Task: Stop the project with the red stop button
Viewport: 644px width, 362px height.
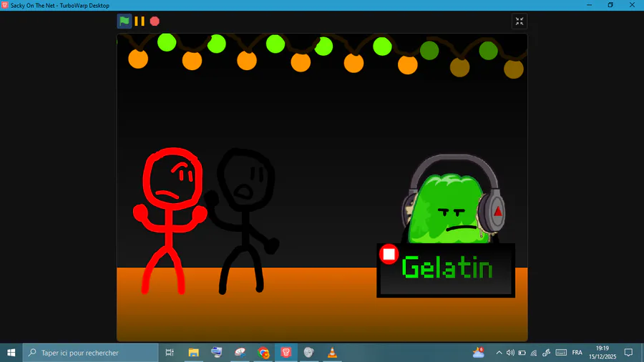Action: pyautogui.click(x=155, y=21)
